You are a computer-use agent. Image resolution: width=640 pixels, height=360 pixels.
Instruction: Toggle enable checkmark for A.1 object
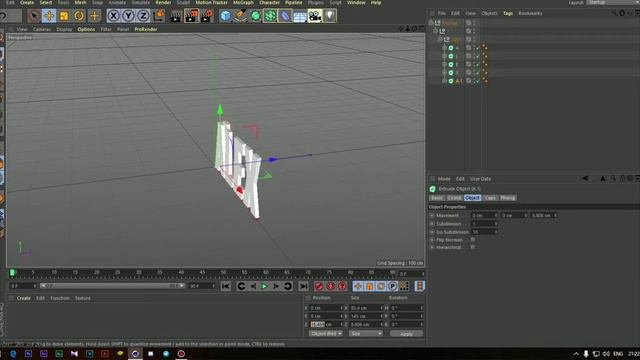pos(477,81)
